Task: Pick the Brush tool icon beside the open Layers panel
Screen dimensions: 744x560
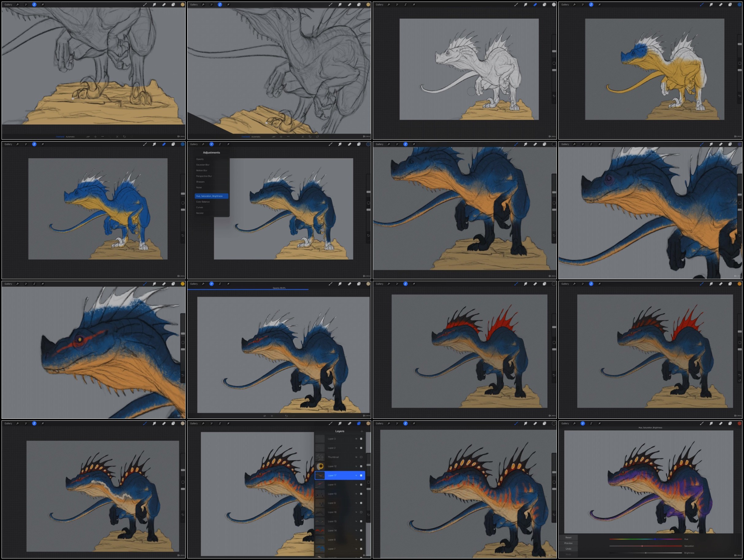Action: pyautogui.click(x=331, y=423)
